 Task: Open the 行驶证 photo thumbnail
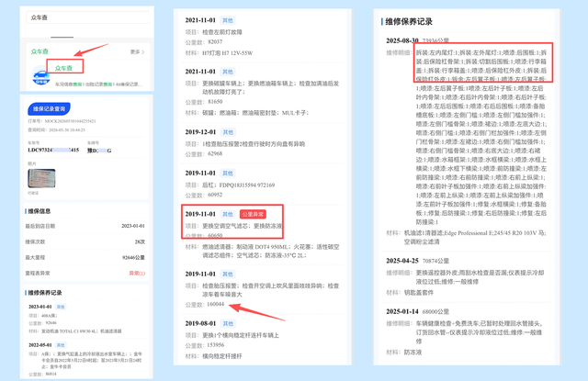click(x=41, y=178)
